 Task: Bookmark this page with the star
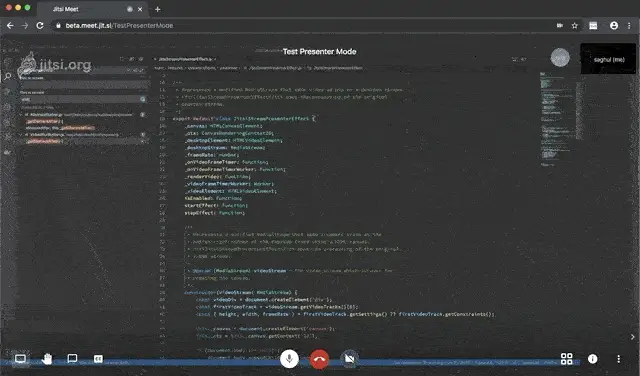pos(575,25)
